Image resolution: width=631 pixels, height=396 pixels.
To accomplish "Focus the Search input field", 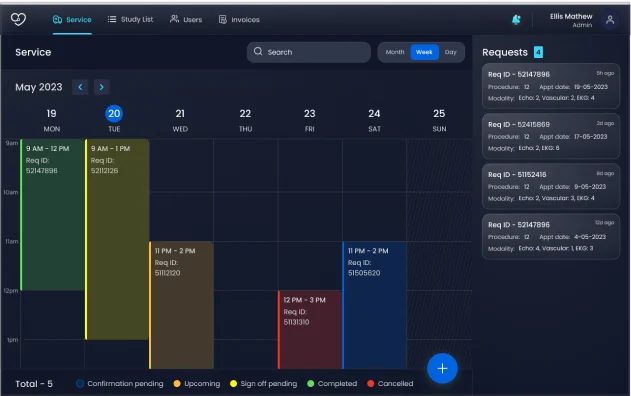I will pos(309,52).
